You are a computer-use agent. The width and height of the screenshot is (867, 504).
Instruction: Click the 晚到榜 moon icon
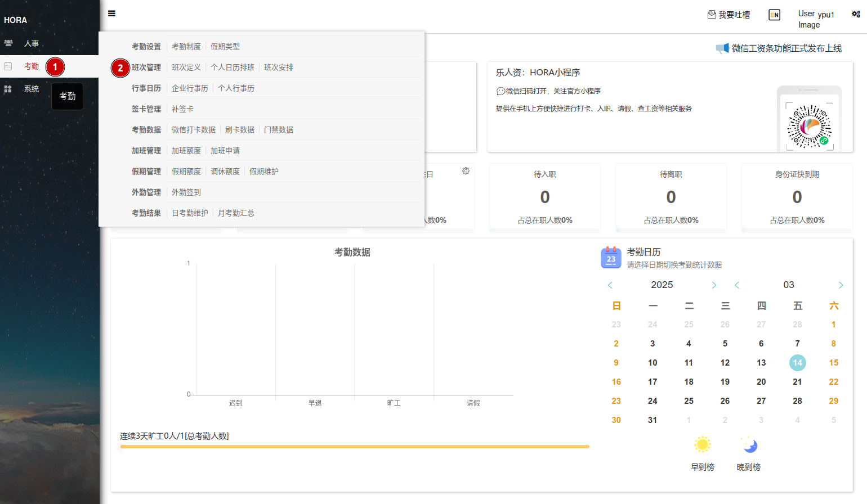click(749, 445)
